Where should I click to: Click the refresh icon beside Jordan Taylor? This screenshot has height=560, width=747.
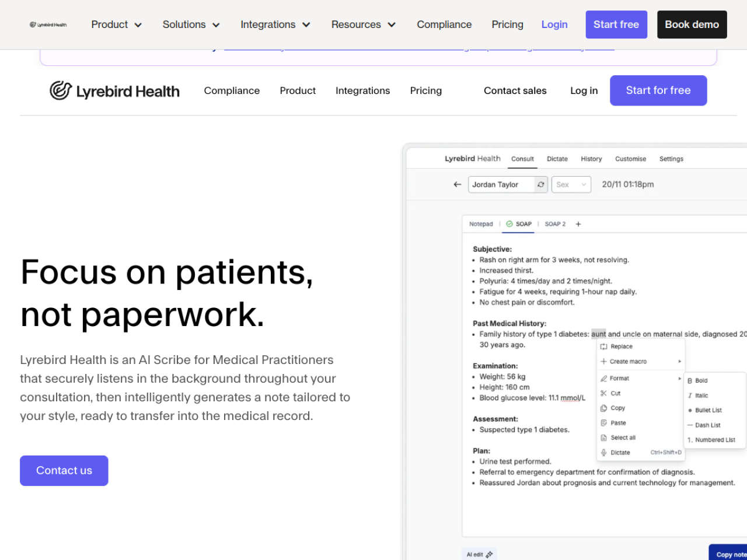pos(541,184)
